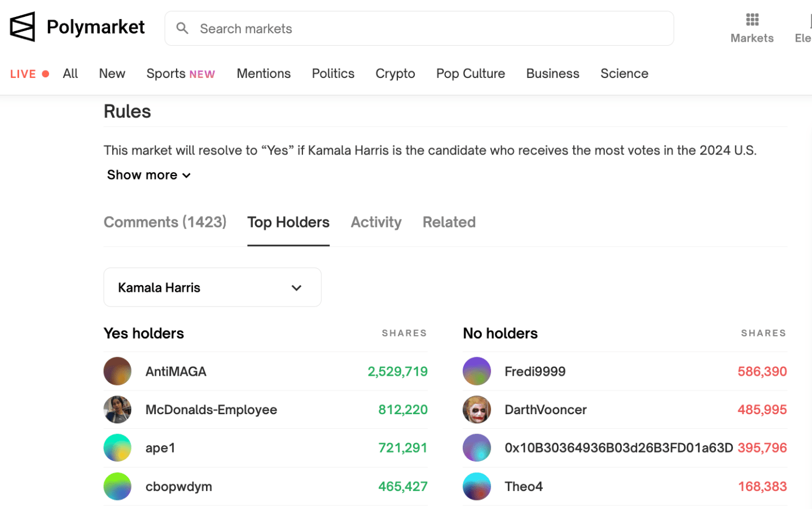Switch to the Comments (1423) tab

click(x=165, y=222)
